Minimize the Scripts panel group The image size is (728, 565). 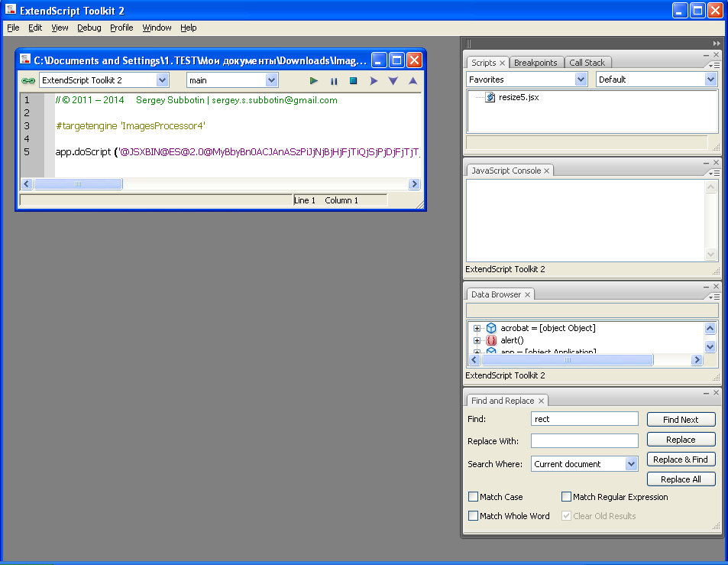point(706,55)
